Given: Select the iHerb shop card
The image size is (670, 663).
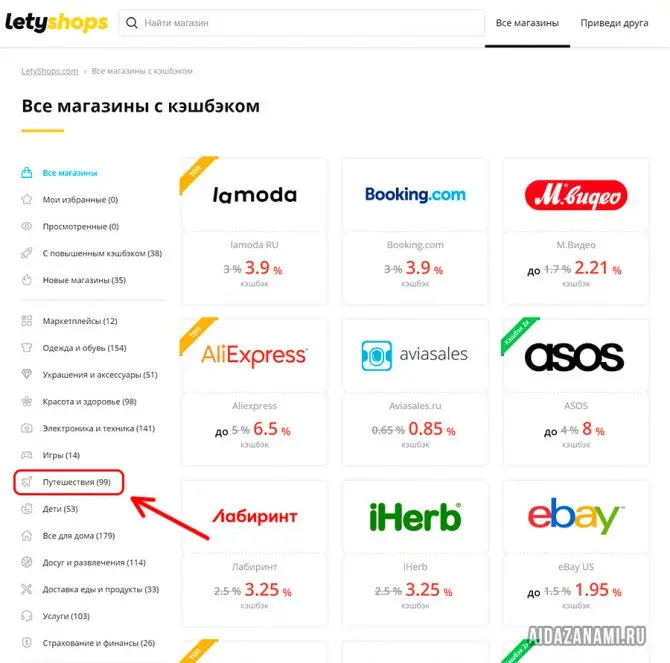Looking at the screenshot, I should 415,554.
